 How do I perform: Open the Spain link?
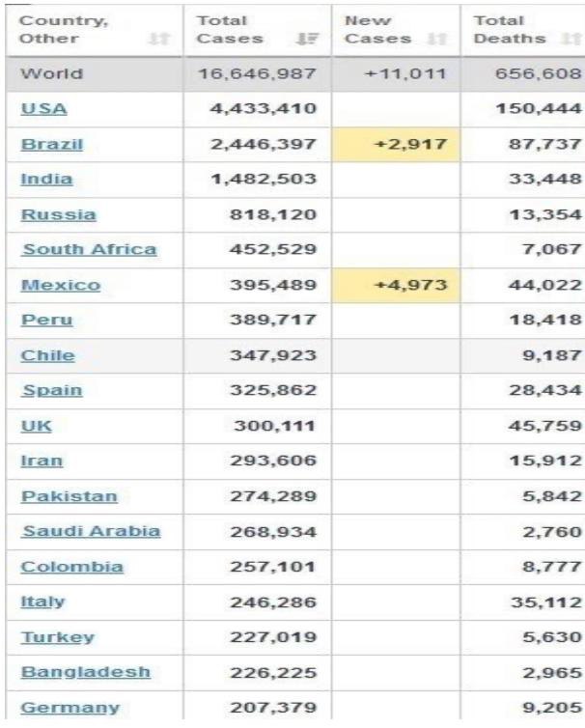52,390
